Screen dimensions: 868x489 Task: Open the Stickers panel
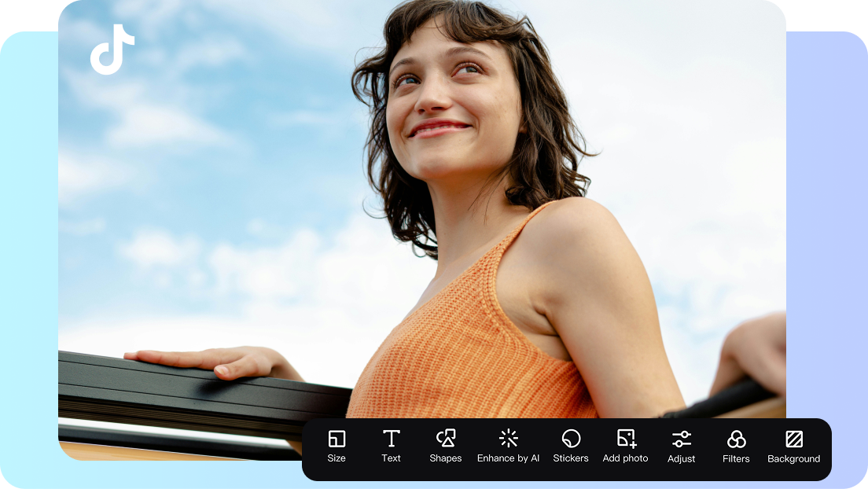[x=571, y=447]
